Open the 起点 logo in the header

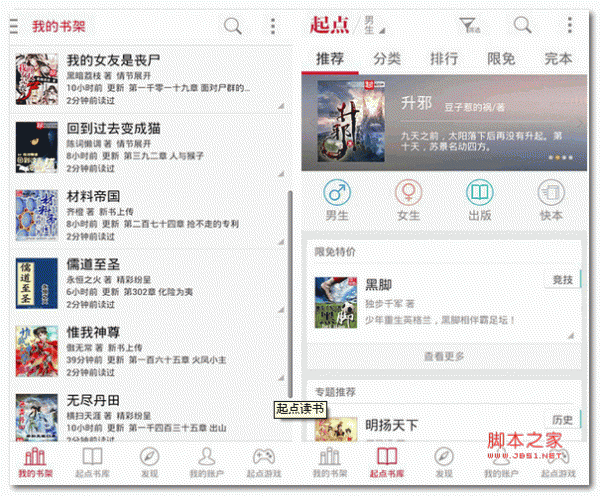[329, 25]
